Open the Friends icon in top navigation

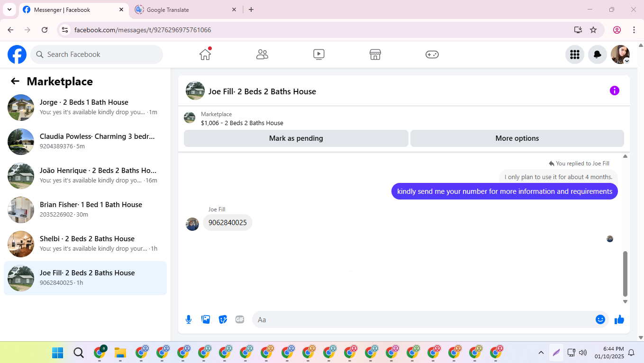click(262, 54)
